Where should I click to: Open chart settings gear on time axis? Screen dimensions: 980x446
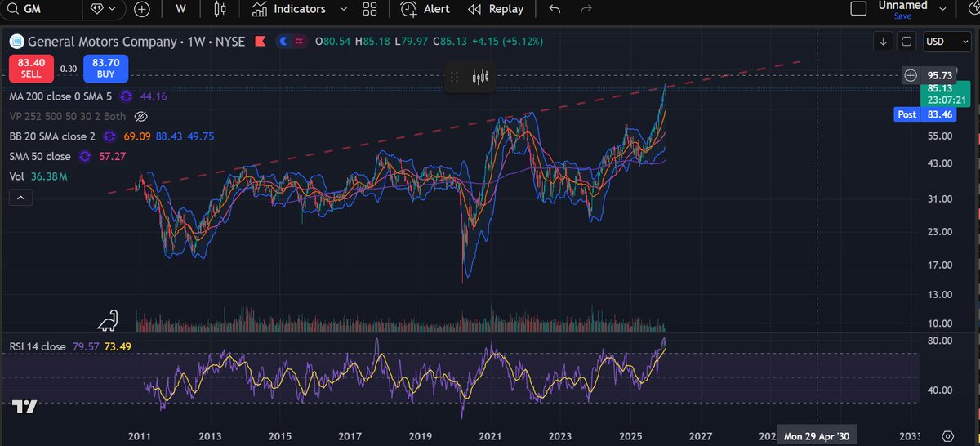947,436
